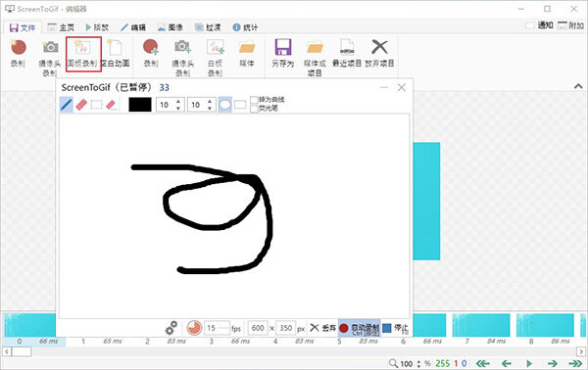Increase zoom with the up stepper arrow
Image resolution: width=588 pixels, height=370 pixels.
[x=418, y=361]
